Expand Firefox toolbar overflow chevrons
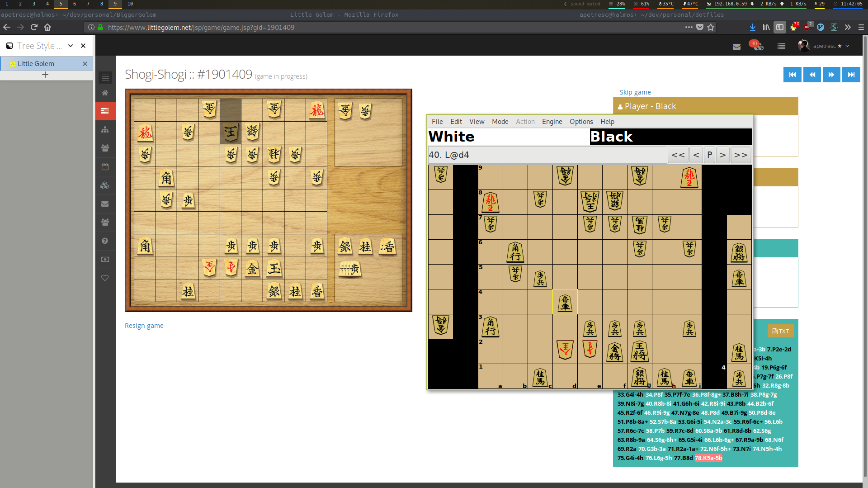868x488 pixels. pos(848,27)
